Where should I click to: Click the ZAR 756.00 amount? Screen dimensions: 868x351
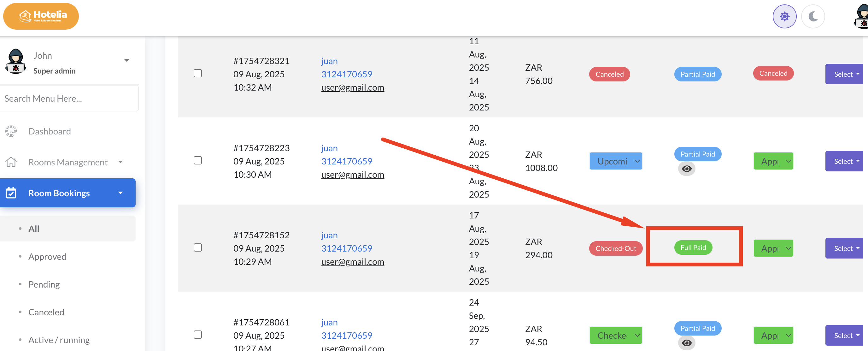pyautogui.click(x=538, y=74)
